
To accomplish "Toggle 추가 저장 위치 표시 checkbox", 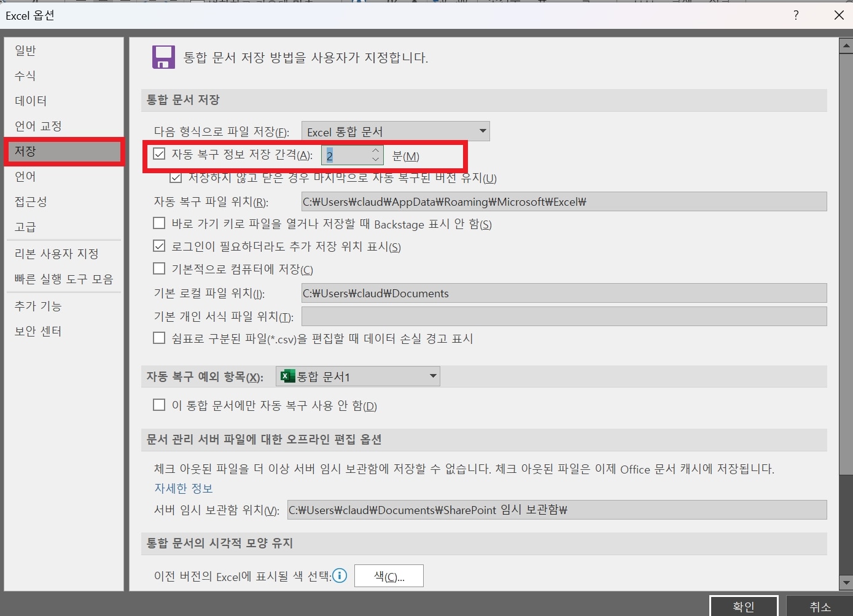I will click(x=160, y=246).
